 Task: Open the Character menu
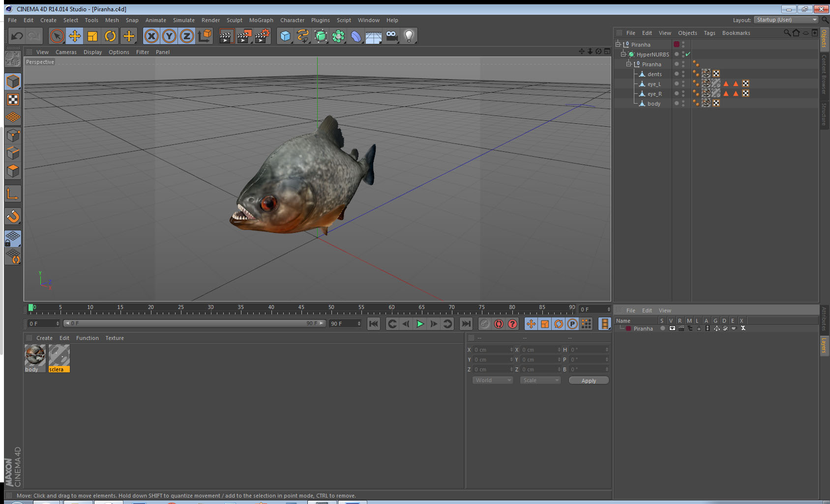tap(292, 20)
